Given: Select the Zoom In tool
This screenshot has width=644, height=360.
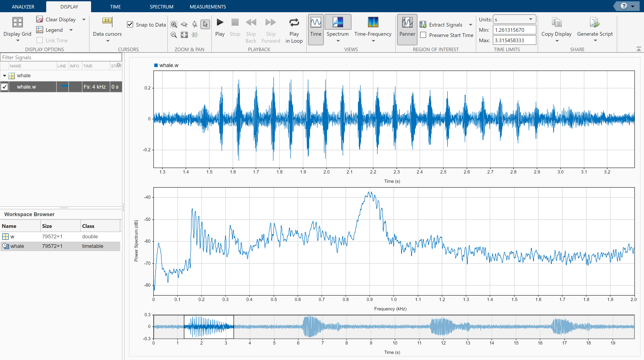Looking at the screenshot, I should coord(174,24).
